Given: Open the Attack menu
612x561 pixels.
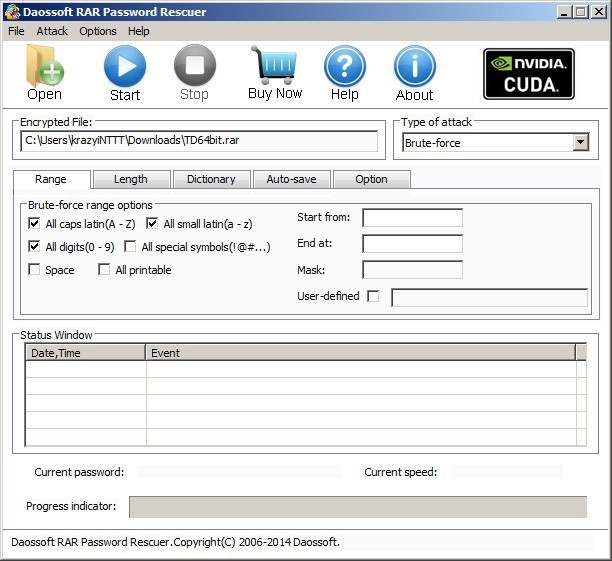Looking at the screenshot, I should tap(52, 31).
